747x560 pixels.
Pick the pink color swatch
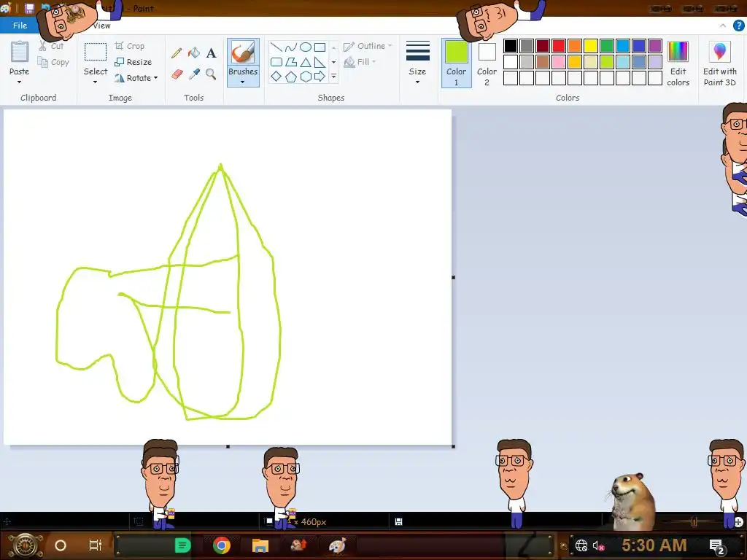(558, 62)
